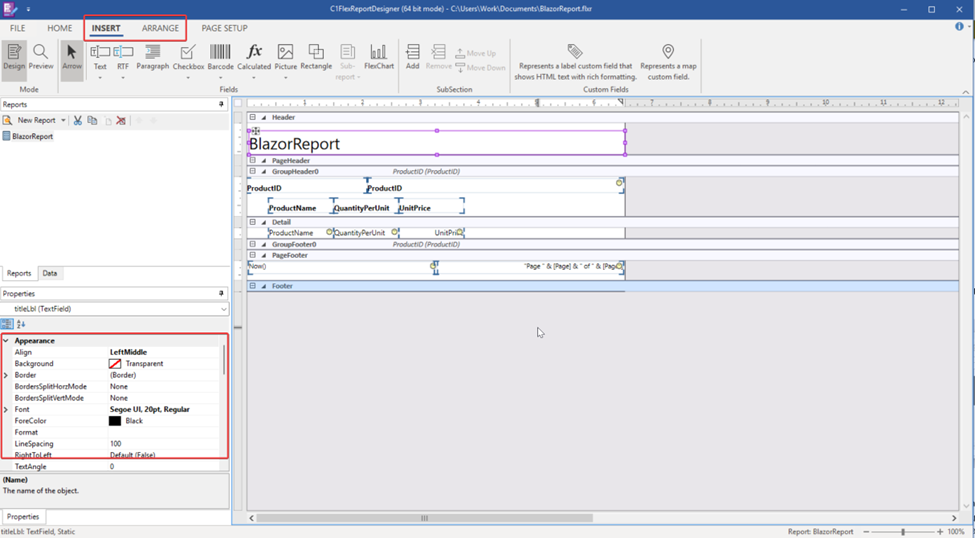
Task: Insert a Checkbox field
Action: pyautogui.click(x=188, y=56)
